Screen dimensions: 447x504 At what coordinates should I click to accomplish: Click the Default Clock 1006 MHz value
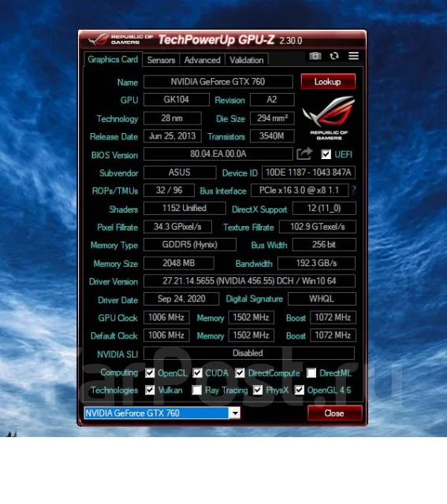coord(166,335)
